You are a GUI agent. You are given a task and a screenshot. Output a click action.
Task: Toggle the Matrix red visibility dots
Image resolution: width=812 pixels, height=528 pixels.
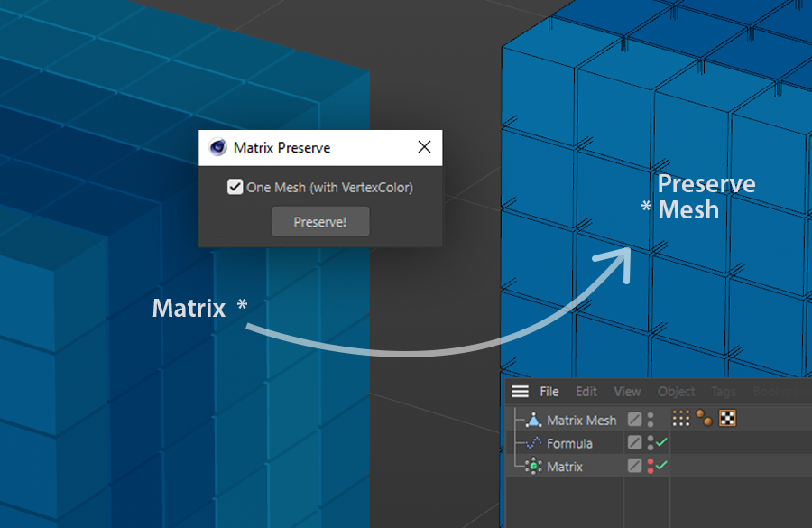coord(651,466)
